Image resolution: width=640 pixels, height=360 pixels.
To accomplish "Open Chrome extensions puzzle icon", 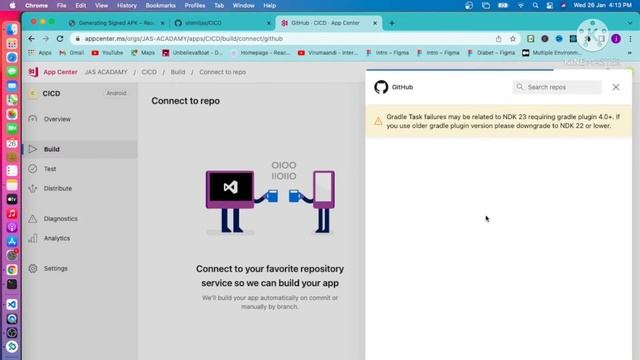I will click(587, 39).
